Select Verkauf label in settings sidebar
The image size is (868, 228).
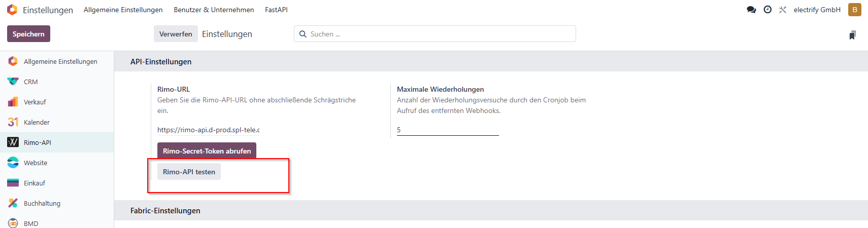pos(35,102)
